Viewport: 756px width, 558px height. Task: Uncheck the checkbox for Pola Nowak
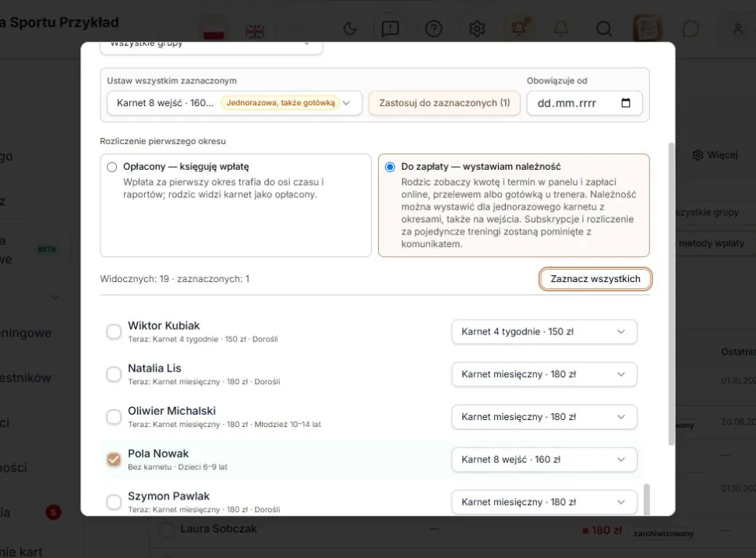tap(114, 460)
